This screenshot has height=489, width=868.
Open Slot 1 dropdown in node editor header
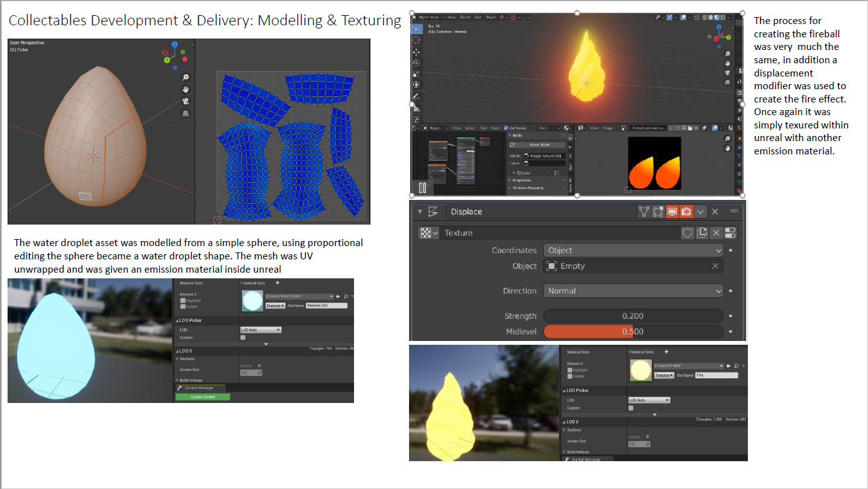549,128
